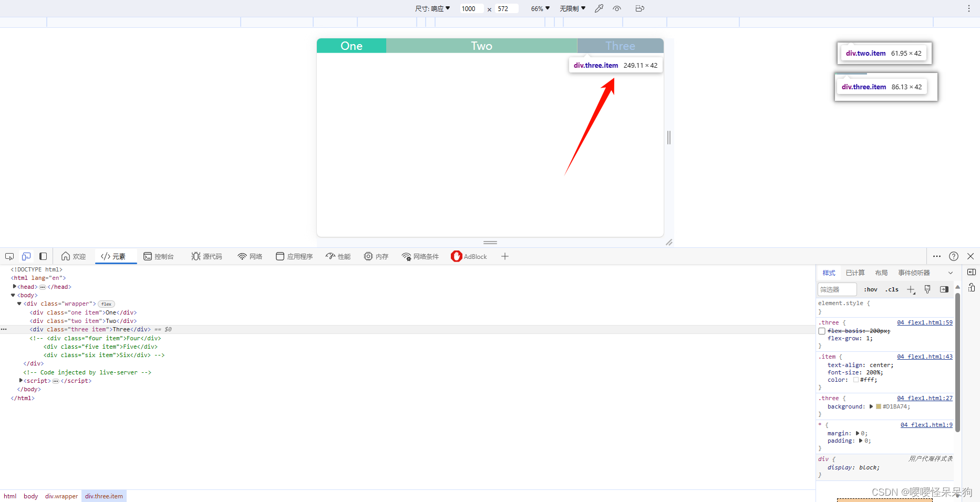Switch to the 布局 layout tab
Screen dimensions: 980x502
tap(882, 273)
